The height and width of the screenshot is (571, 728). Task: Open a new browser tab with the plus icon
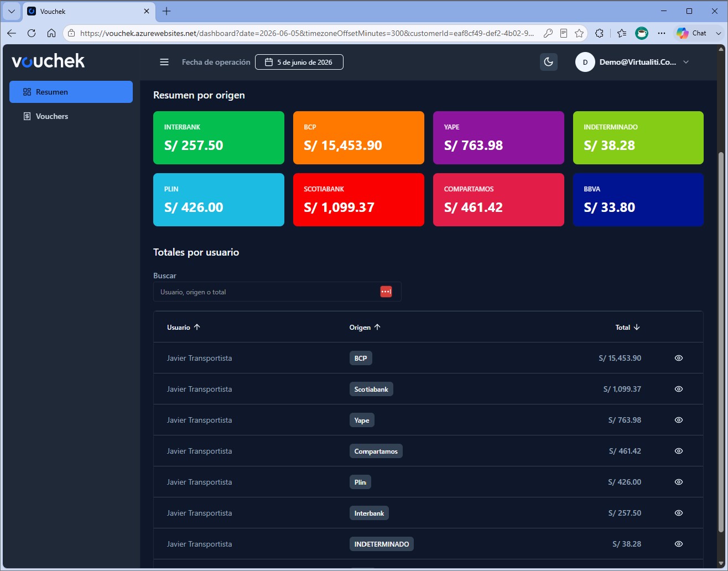(x=167, y=11)
